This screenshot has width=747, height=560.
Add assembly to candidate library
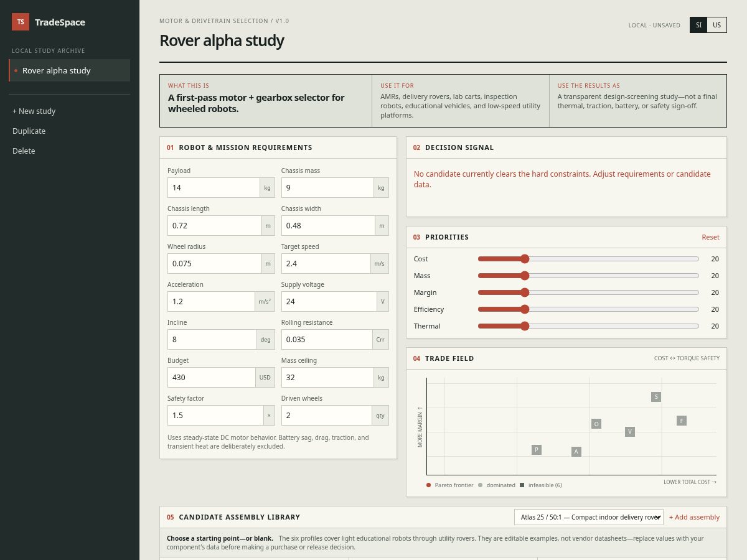tap(694, 517)
